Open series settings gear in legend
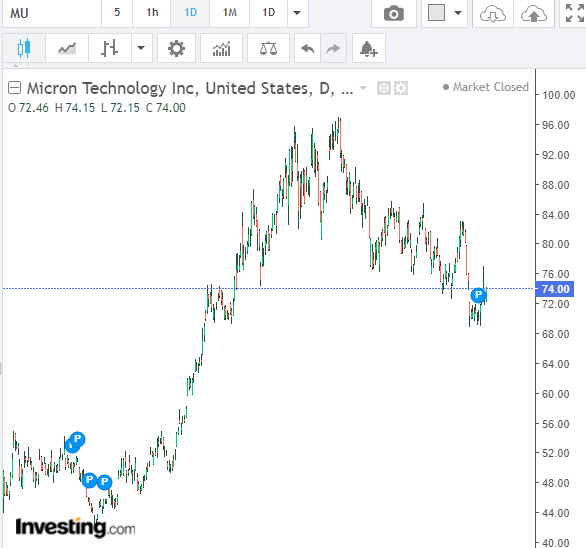Screen dimensions: 586x548 click(x=401, y=88)
